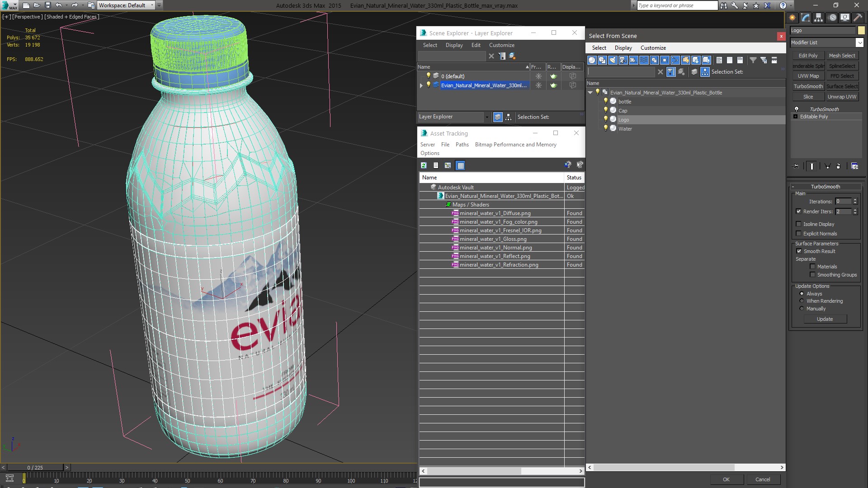Click the Undo arrow icon
868x488 pixels.
pyautogui.click(x=59, y=5)
